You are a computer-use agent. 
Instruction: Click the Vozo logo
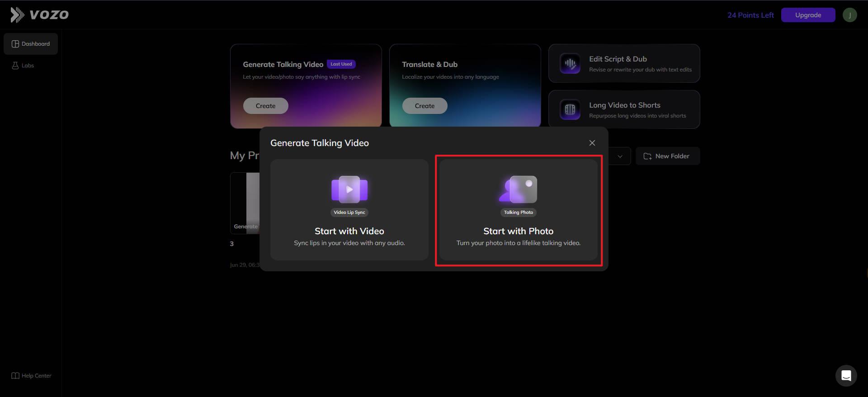pyautogui.click(x=40, y=15)
